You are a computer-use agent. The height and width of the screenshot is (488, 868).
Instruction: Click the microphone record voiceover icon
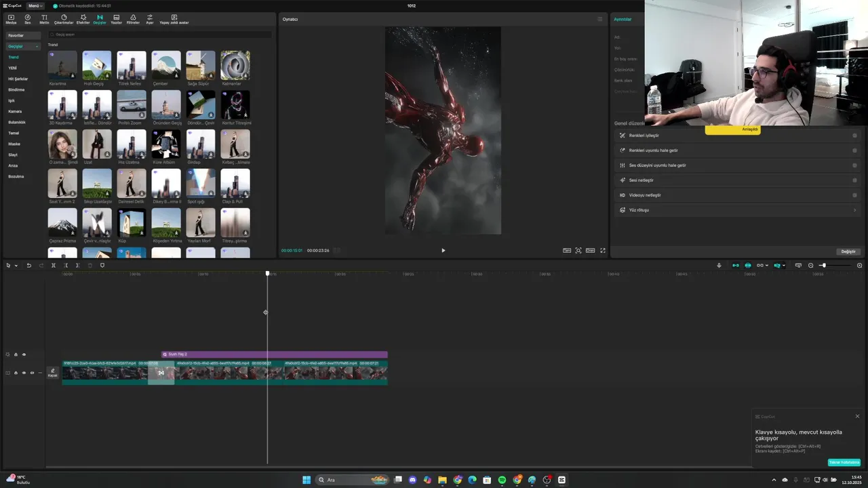719,265
